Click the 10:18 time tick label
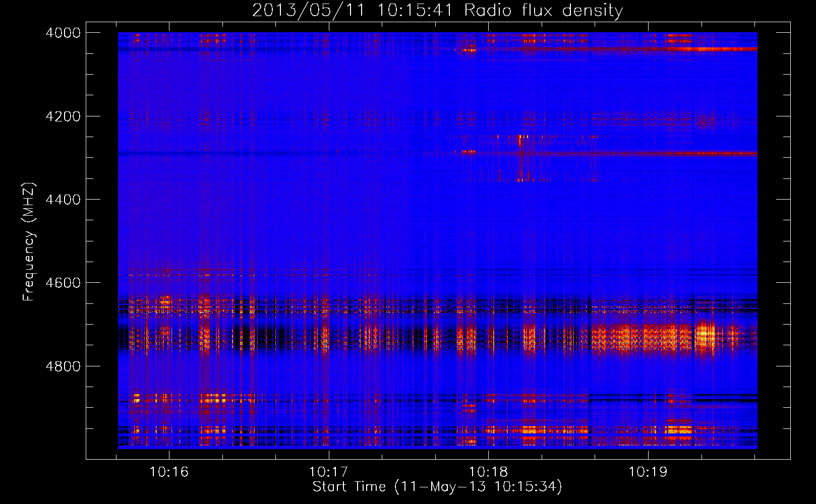The height and width of the screenshot is (504, 816). pyautogui.click(x=488, y=472)
